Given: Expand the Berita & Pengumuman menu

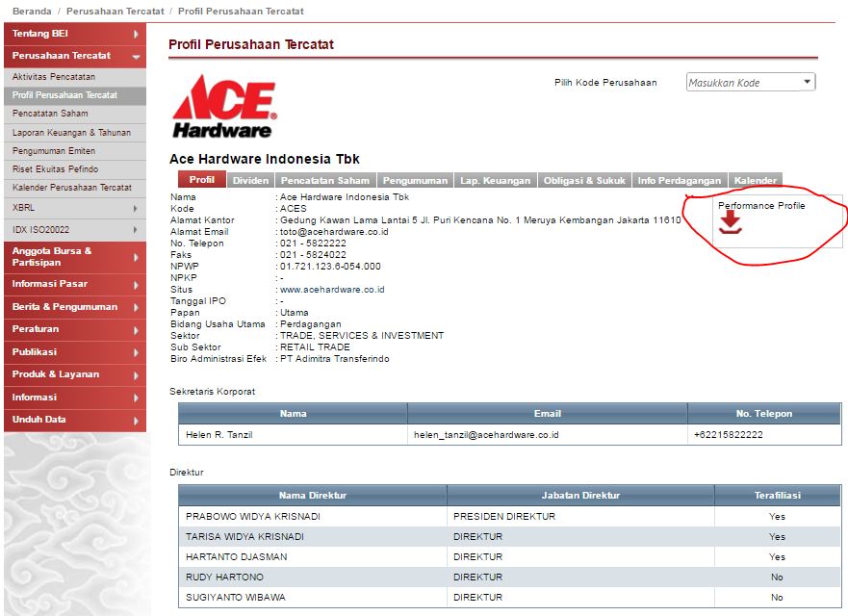Looking at the screenshot, I should [75, 307].
